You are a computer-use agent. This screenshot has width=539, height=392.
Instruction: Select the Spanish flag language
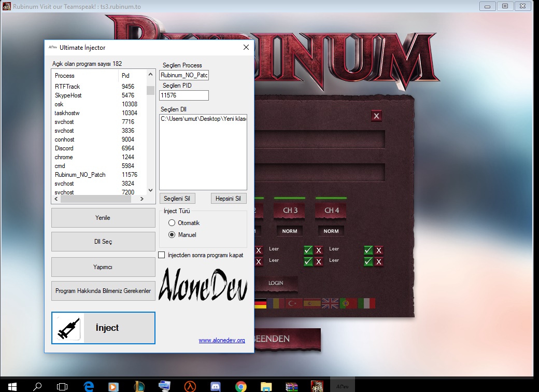(x=312, y=304)
